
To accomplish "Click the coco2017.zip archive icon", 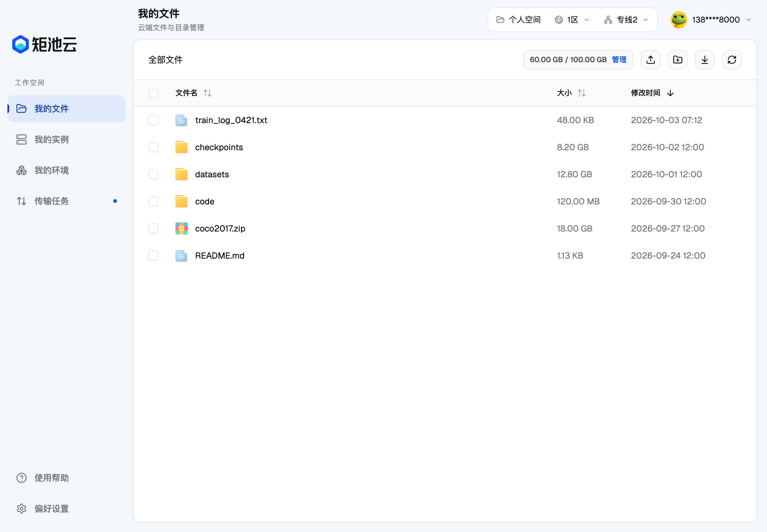I will point(181,229).
